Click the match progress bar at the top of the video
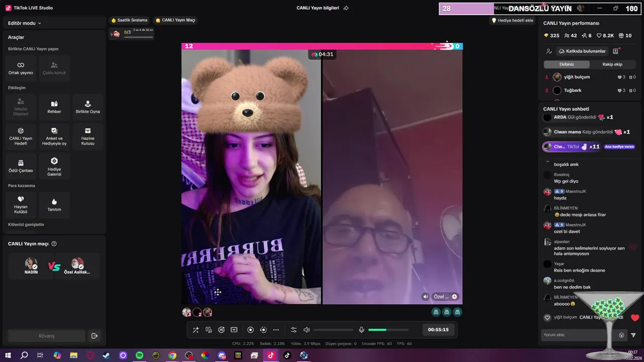644x362 pixels. point(322,46)
